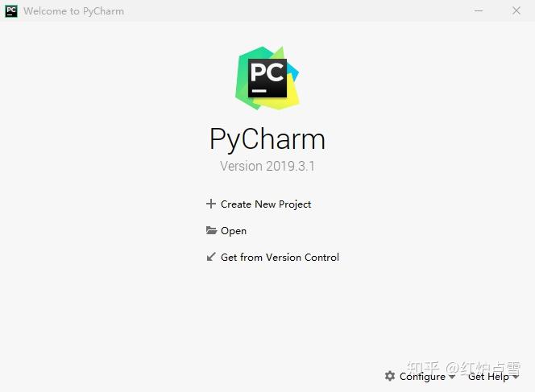Screen dimensions: 535x392
Task: Minimize the Welcome to PyCharm window
Action: (479, 11)
